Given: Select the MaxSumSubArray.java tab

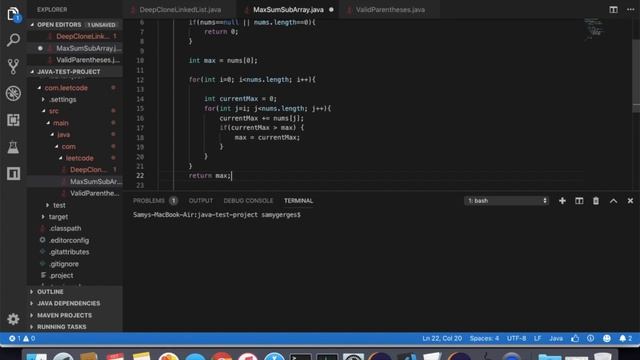Looking at the screenshot, I should (288, 9).
